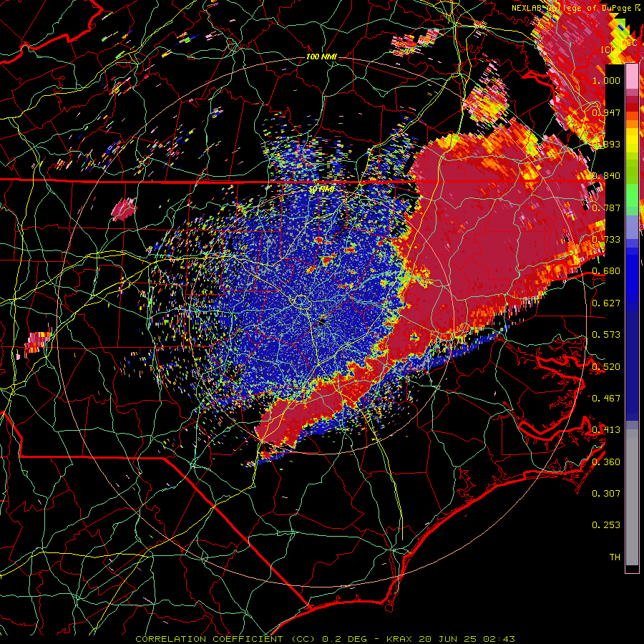This screenshot has height=644, width=644.
Task: Click the radar site marker at the ring center
Action: (x=322, y=321)
